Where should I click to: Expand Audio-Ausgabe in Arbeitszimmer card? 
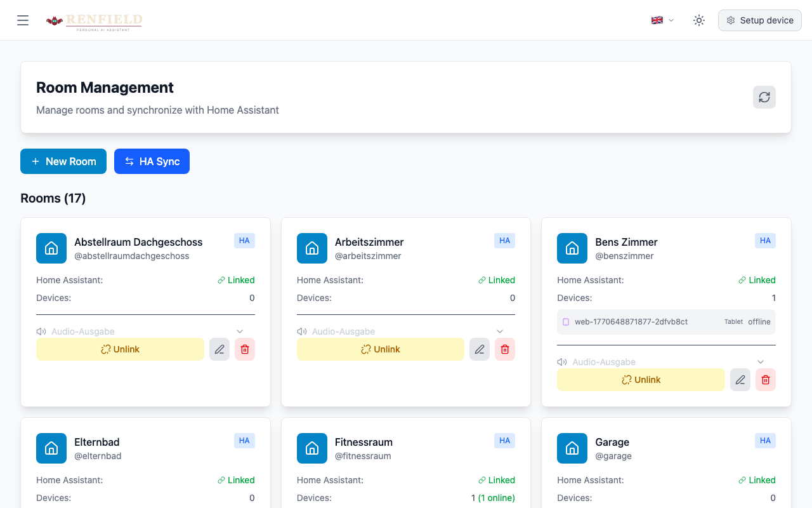click(x=500, y=331)
